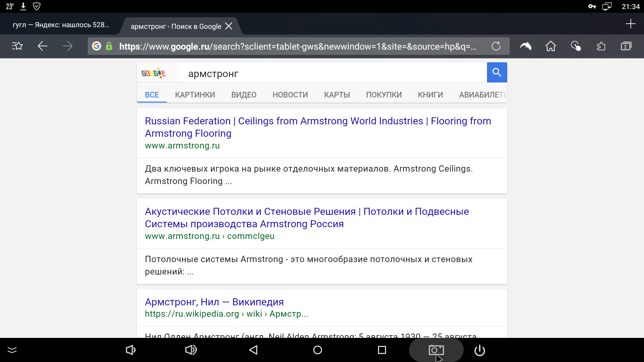
Task: Open the Dolphin browser menu icon
Action: 526,46
